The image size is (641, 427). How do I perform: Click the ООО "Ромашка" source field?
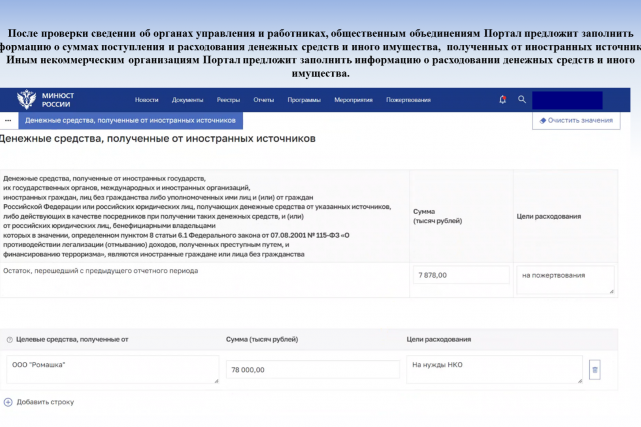(113, 369)
